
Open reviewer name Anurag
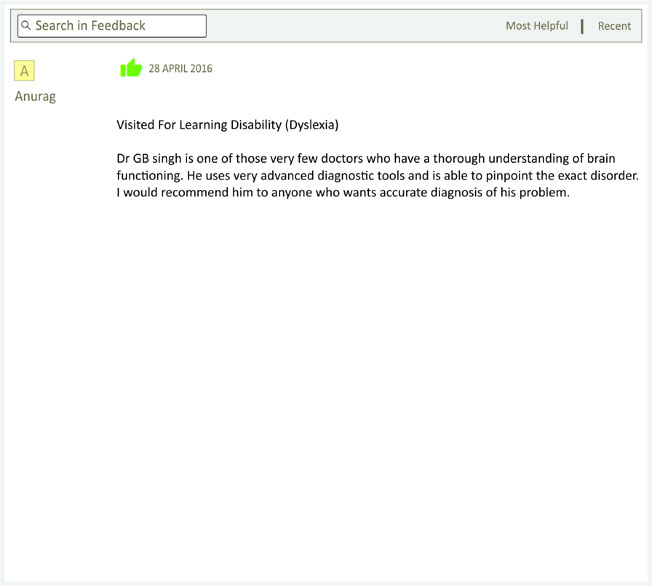[x=35, y=96]
